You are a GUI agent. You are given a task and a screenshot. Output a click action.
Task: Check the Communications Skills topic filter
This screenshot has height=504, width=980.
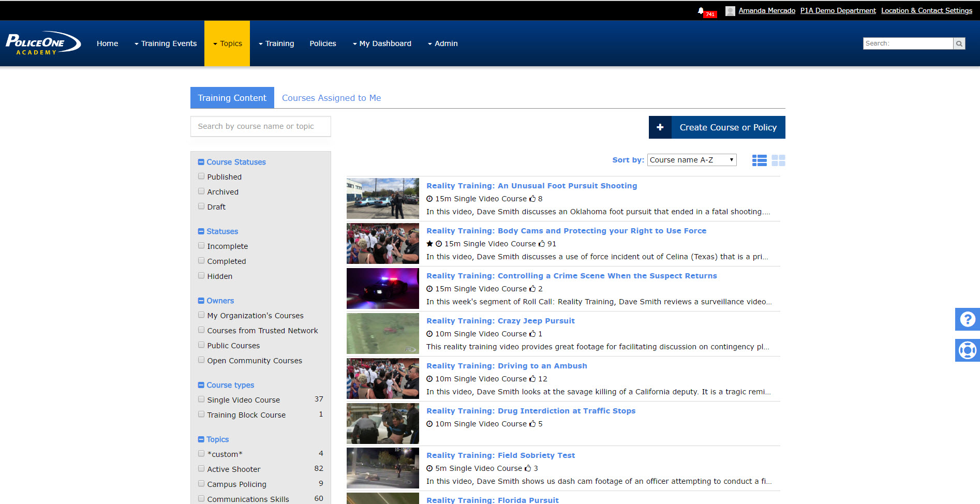tap(201, 499)
